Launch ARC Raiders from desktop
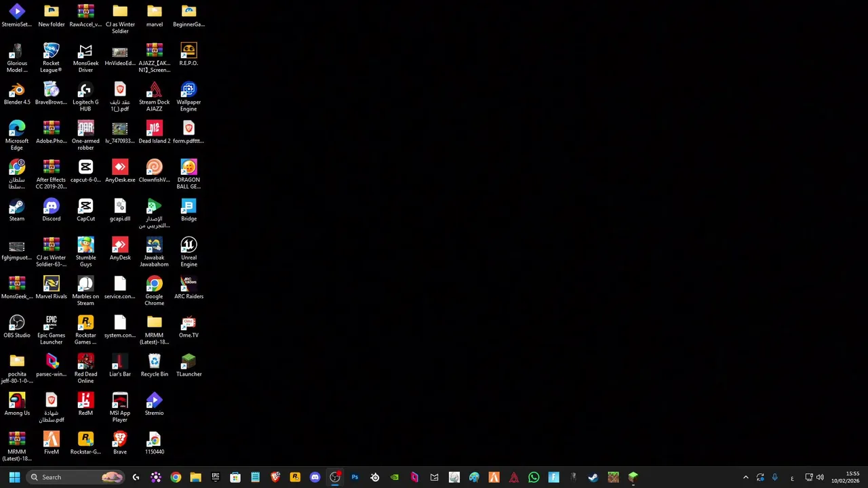The height and width of the screenshot is (488, 868). pyautogui.click(x=189, y=288)
